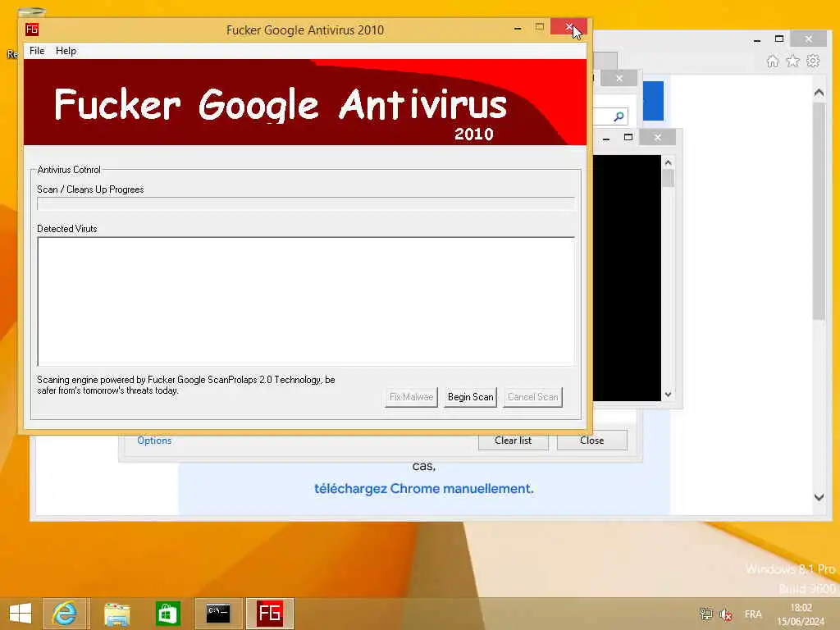Screen dimensions: 840x630
Task: Click the scan progress bar
Action: click(305, 203)
